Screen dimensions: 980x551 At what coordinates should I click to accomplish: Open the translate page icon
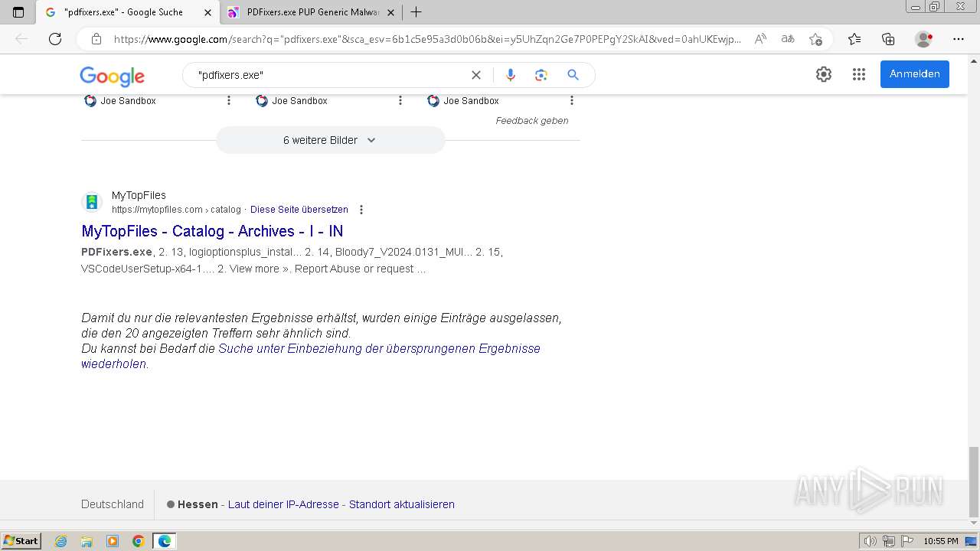788,39
